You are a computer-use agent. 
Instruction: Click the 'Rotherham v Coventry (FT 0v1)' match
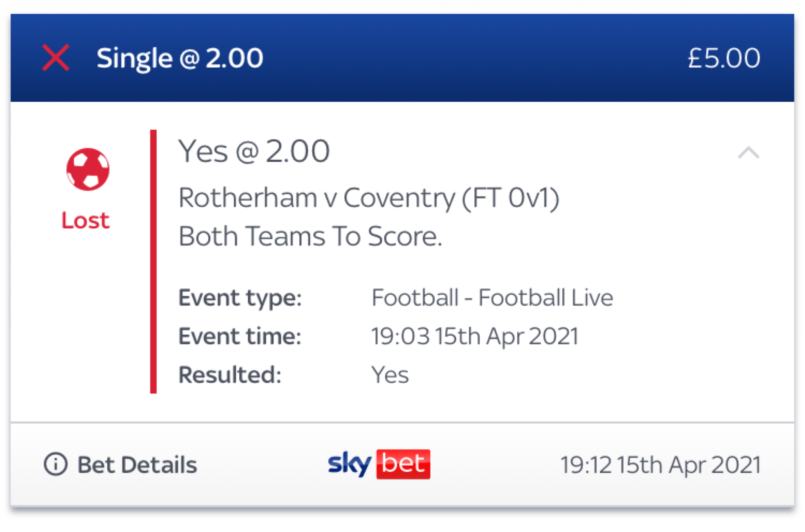(368, 198)
